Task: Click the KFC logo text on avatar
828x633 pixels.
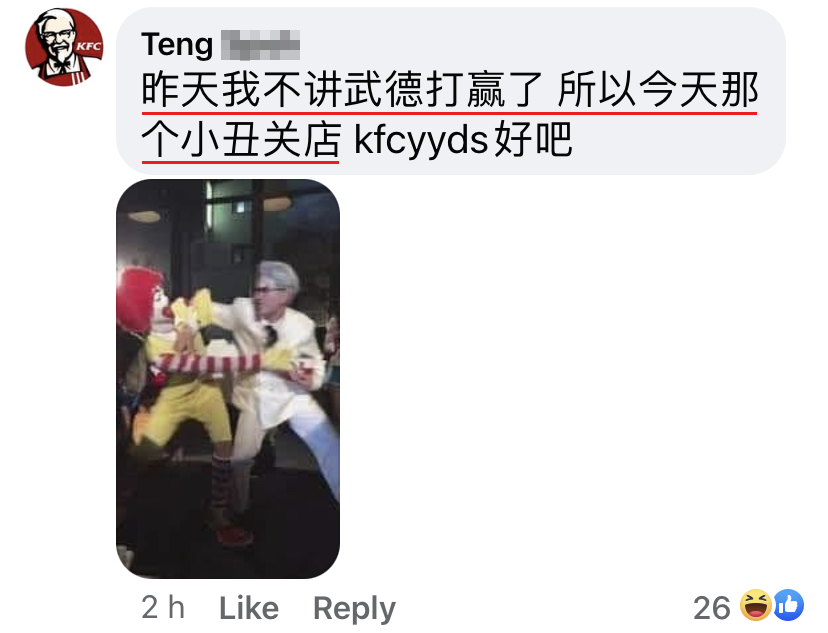Action: click(x=88, y=46)
